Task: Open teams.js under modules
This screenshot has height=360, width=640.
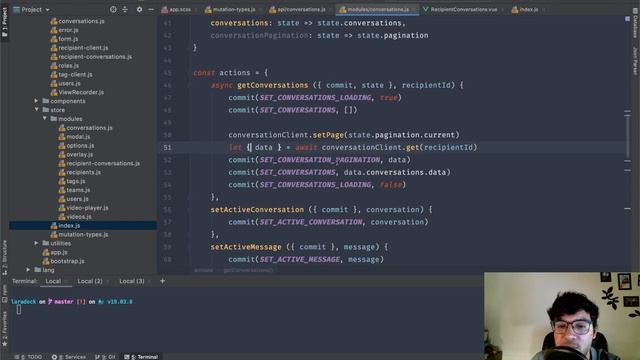Action: click(78, 190)
